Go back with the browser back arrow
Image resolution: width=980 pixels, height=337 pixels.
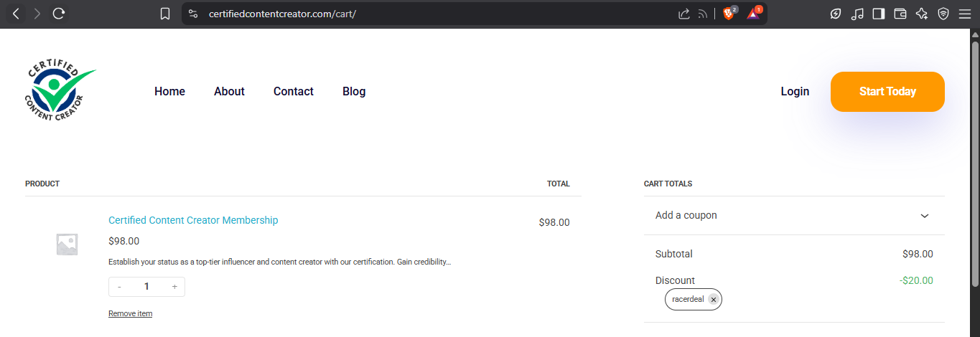tap(16, 14)
